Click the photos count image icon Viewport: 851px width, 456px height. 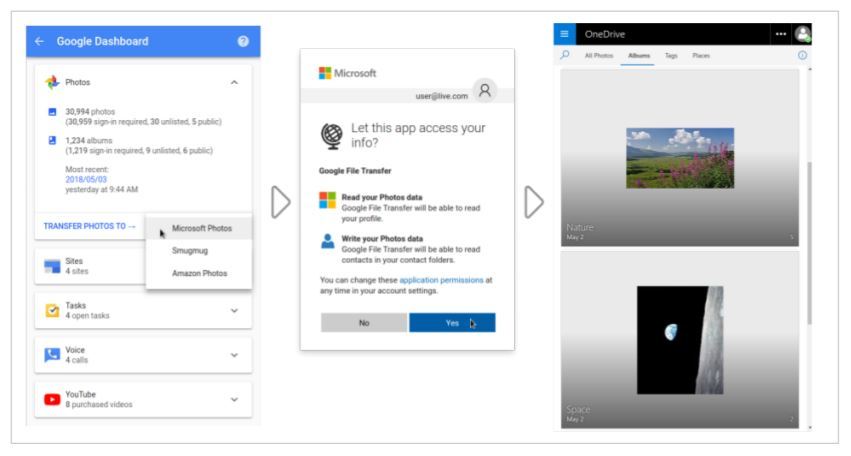[52, 112]
